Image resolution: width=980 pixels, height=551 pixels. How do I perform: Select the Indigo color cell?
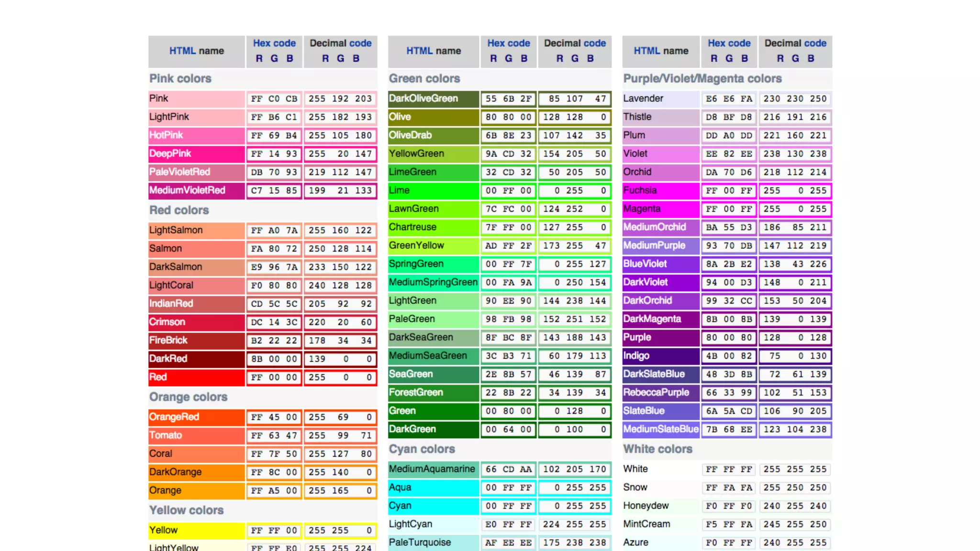[x=660, y=356]
